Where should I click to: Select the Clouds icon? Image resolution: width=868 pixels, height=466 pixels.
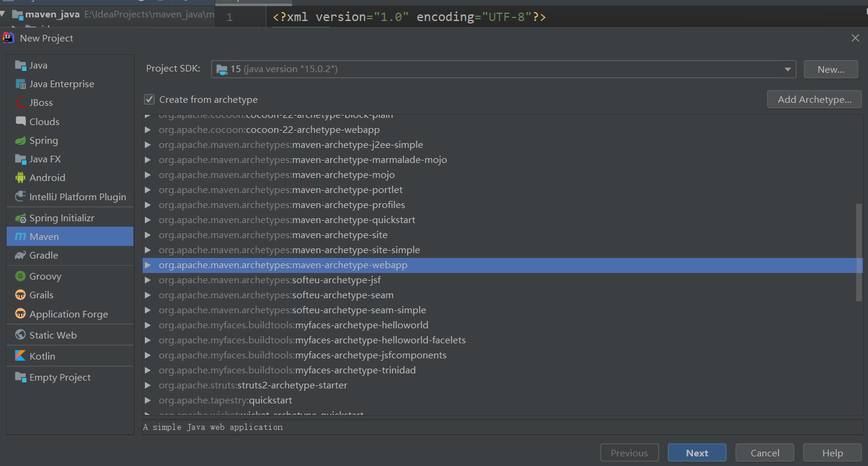pos(20,121)
